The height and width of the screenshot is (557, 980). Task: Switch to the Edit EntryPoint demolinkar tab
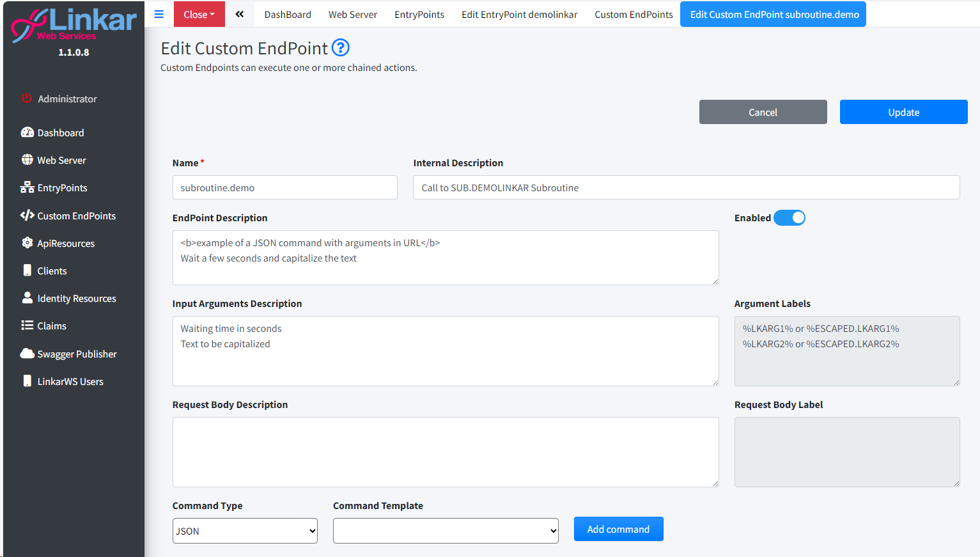pos(519,14)
